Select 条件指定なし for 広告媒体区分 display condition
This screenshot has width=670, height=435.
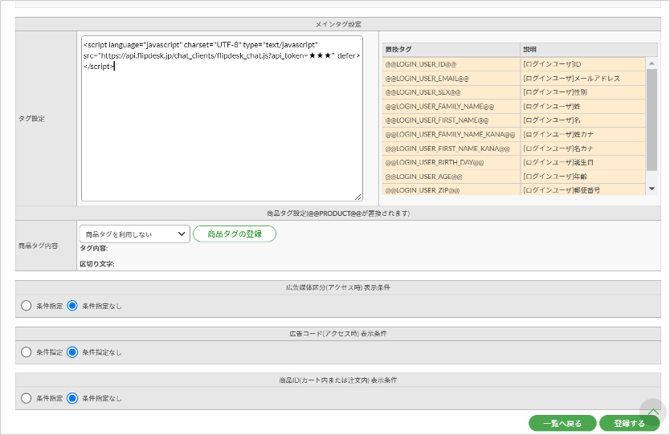[x=72, y=306]
